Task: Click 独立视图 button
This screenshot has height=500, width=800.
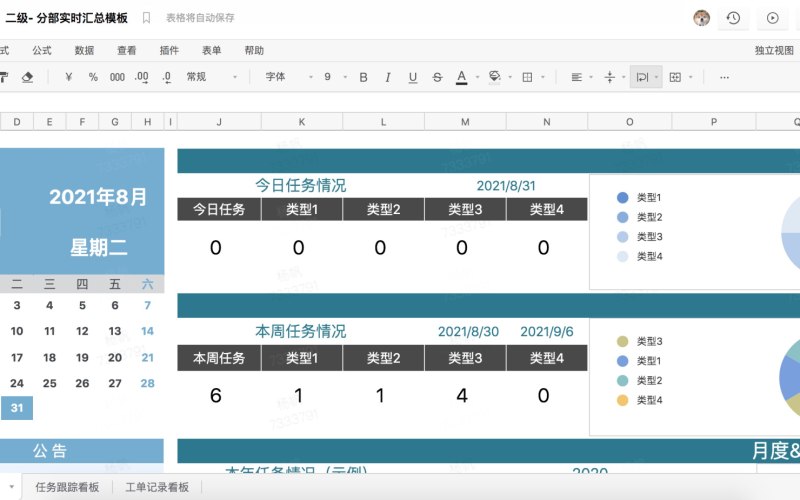Action: tap(774, 50)
